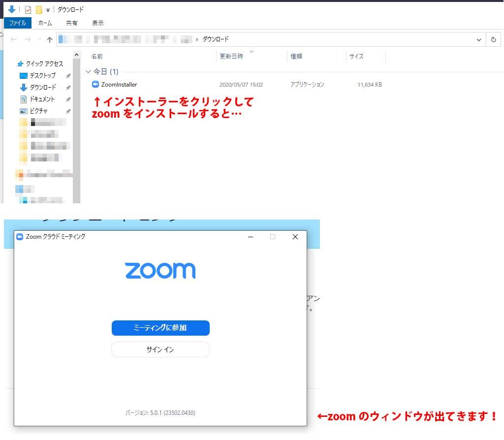Close the Zoom クラウド ミーティング window
Image resolution: width=504 pixels, height=440 pixels.
point(295,237)
